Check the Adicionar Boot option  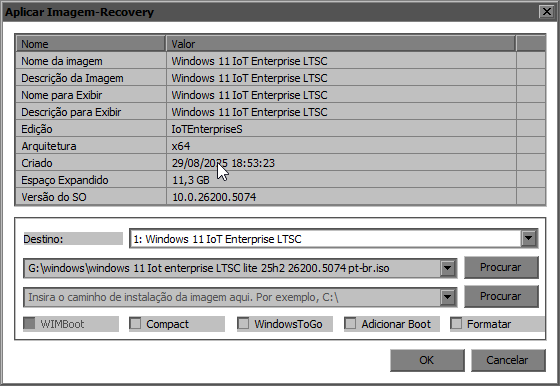pos(350,324)
